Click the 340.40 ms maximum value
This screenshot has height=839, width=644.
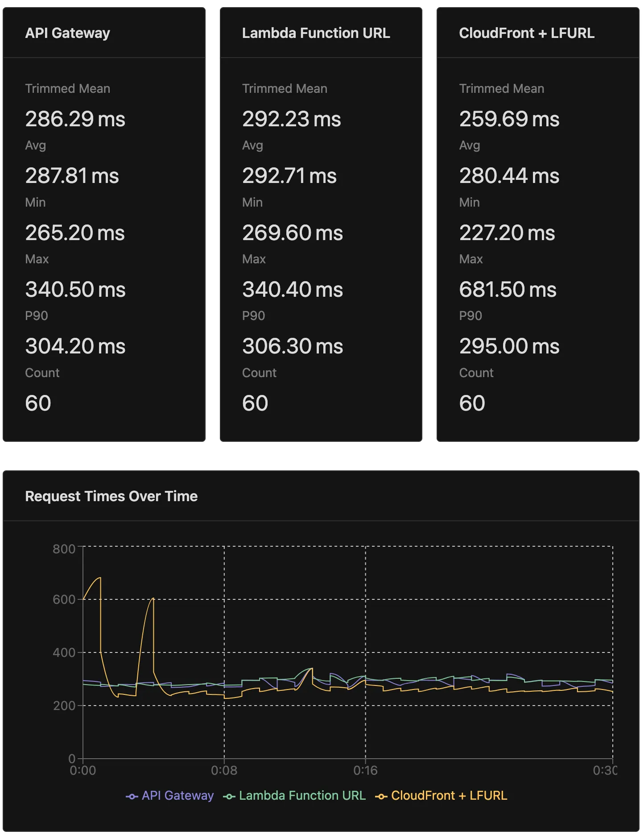293,290
